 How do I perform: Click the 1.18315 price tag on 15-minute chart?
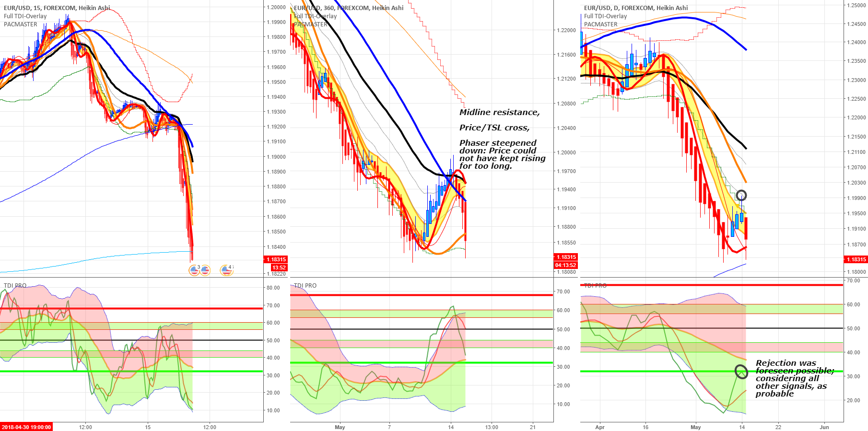[x=276, y=259]
